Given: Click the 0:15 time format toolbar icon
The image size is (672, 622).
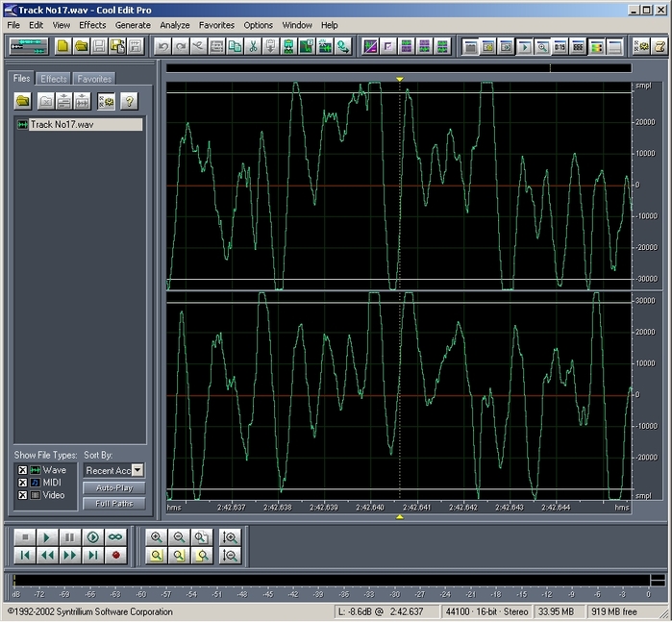Looking at the screenshot, I should click(x=560, y=46).
